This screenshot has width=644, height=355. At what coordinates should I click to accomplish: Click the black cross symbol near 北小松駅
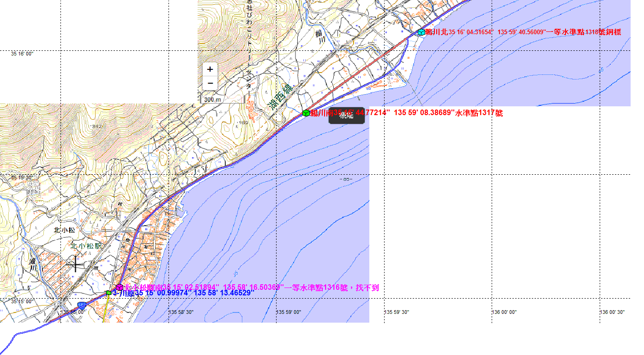(76, 264)
